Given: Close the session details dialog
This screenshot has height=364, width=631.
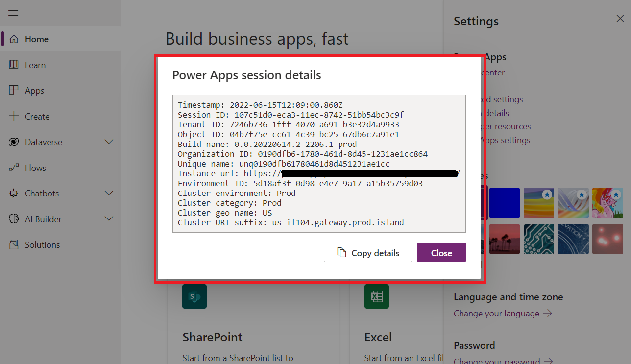Looking at the screenshot, I should 441,253.
